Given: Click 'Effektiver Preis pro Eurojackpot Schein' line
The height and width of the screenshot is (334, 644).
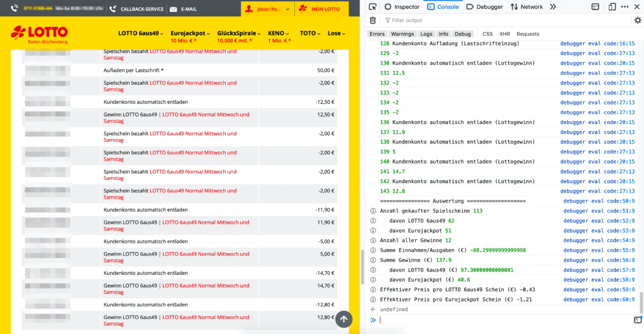Looking at the screenshot, I should (x=456, y=299).
